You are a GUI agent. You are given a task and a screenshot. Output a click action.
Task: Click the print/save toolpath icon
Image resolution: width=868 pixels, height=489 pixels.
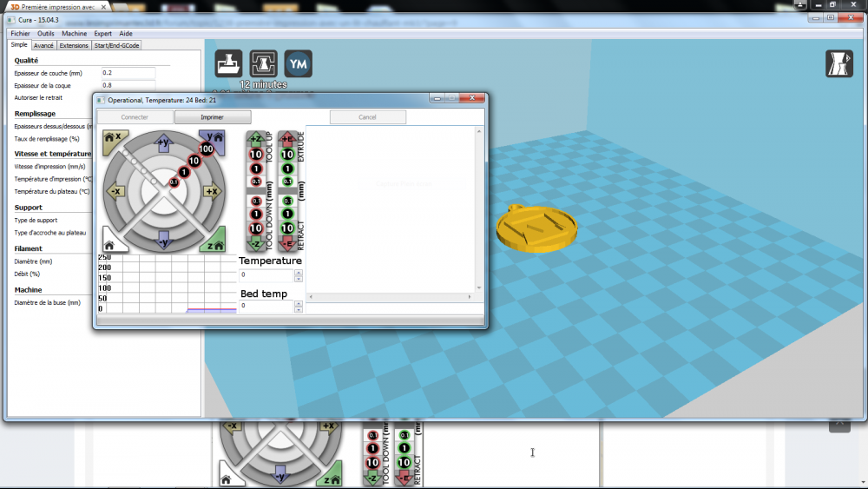[264, 63]
